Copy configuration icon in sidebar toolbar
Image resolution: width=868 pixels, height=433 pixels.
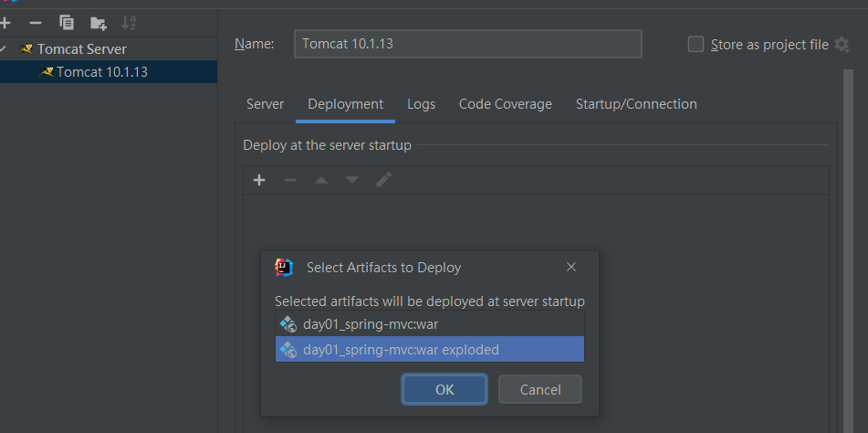[67, 23]
